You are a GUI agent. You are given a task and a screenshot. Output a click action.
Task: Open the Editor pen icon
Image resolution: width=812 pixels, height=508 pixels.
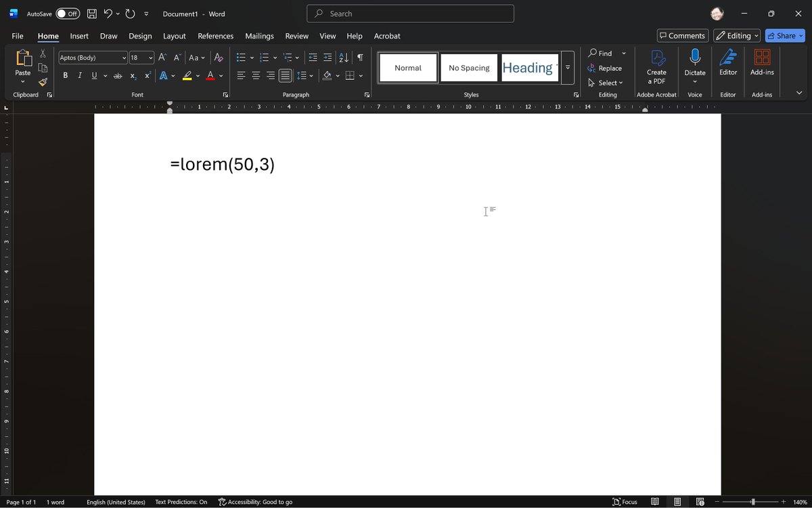tap(728, 57)
